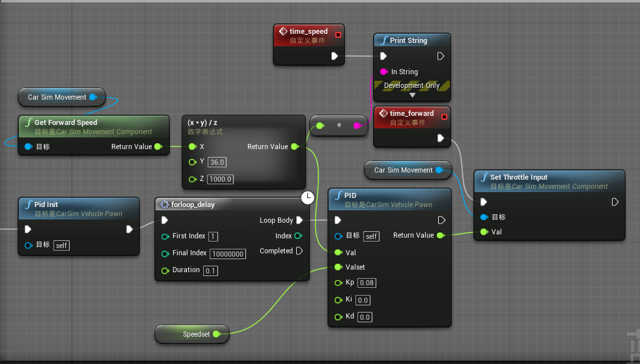Click the PID node execution output pin
Image resolution: width=640 pixels, height=364 pixels.
[441, 220]
